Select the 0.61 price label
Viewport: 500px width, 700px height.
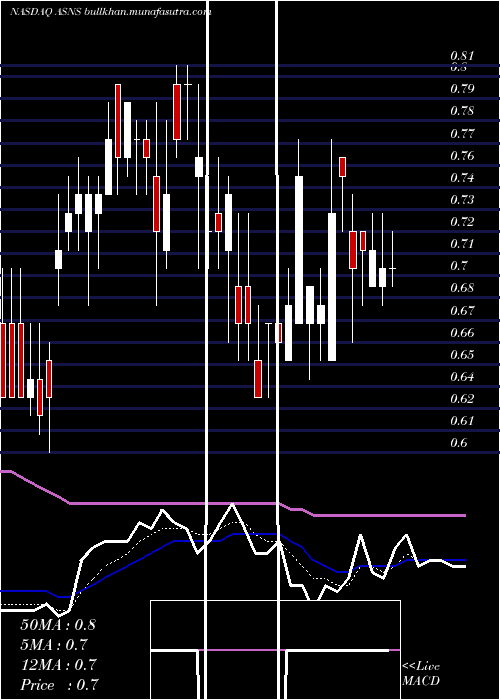tap(462, 421)
